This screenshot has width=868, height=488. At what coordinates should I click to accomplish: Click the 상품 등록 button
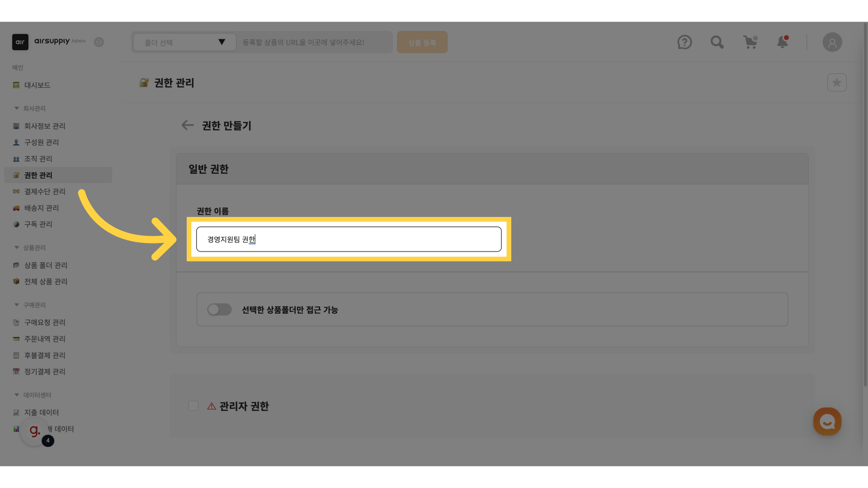click(422, 42)
